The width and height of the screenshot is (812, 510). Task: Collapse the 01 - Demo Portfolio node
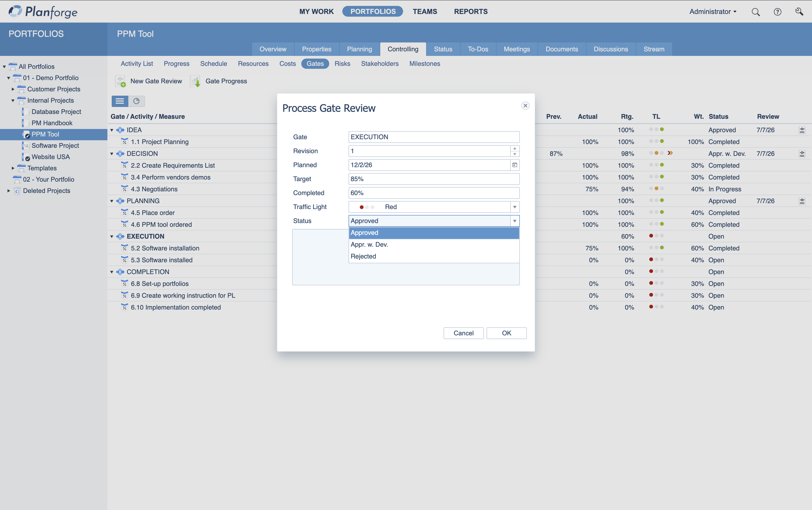[x=9, y=78]
